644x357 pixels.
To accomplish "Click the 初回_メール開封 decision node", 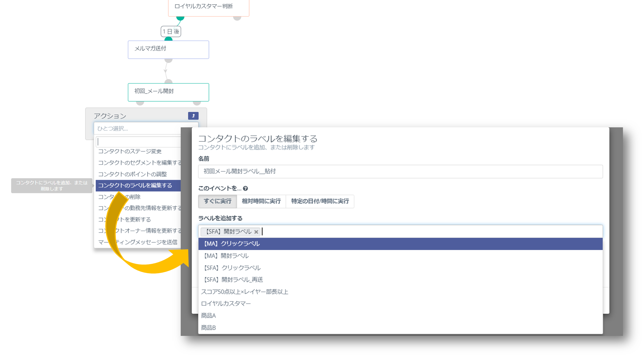I will (x=168, y=92).
